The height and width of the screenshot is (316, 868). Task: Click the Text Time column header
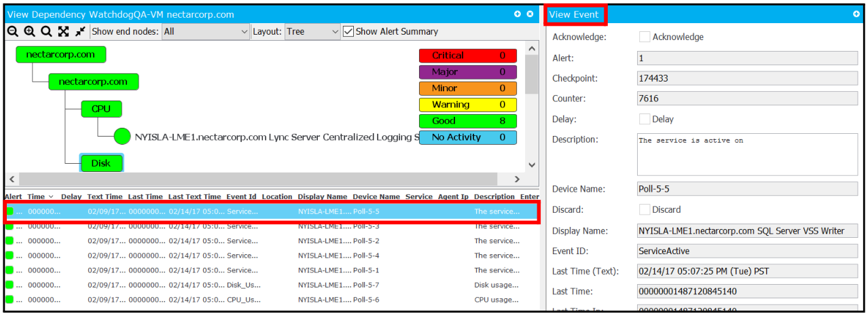pos(105,197)
